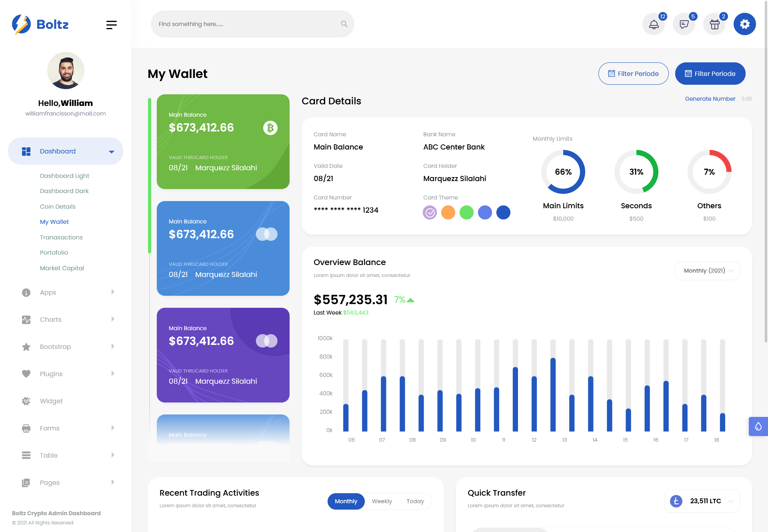
Task: Click the search magnifier icon
Action: tap(344, 24)
